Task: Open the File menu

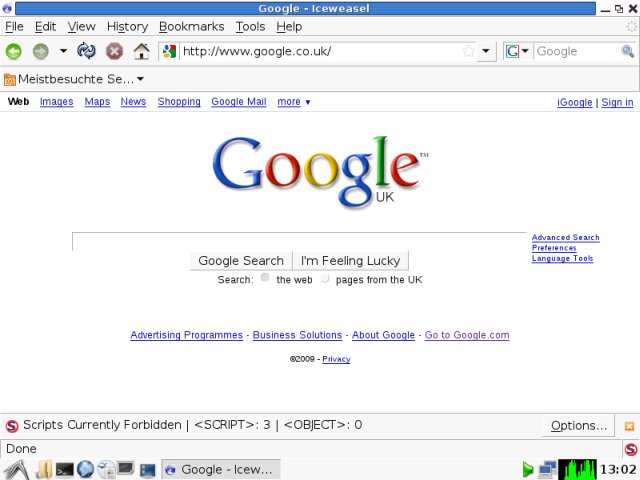Action: click(x=14, y=27)
